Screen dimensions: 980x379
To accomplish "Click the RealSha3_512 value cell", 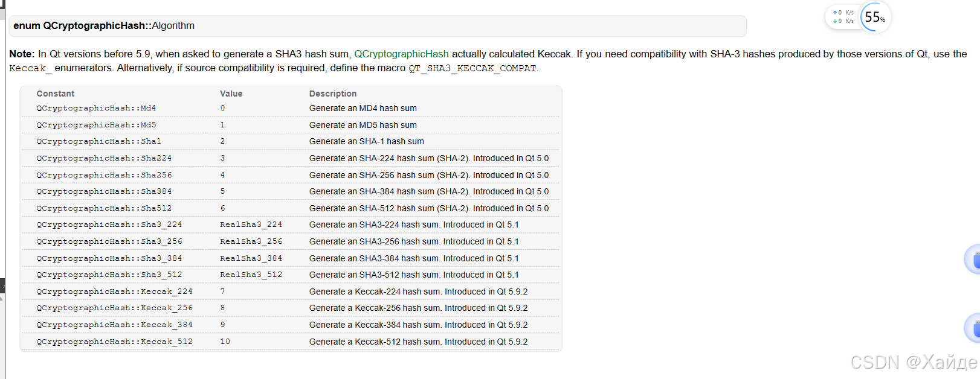I will pyautogui.click(x=251, y=275).
